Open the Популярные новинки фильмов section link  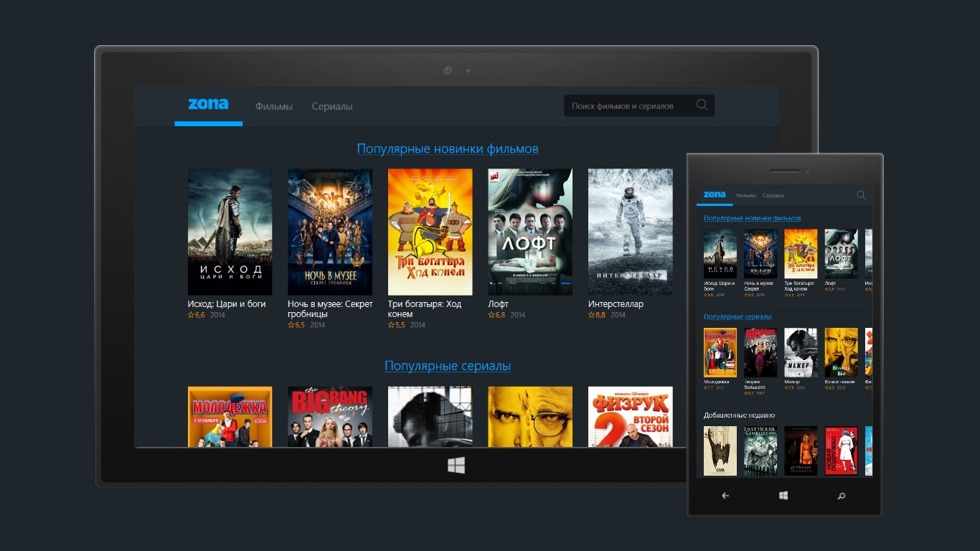pos(448,149)
